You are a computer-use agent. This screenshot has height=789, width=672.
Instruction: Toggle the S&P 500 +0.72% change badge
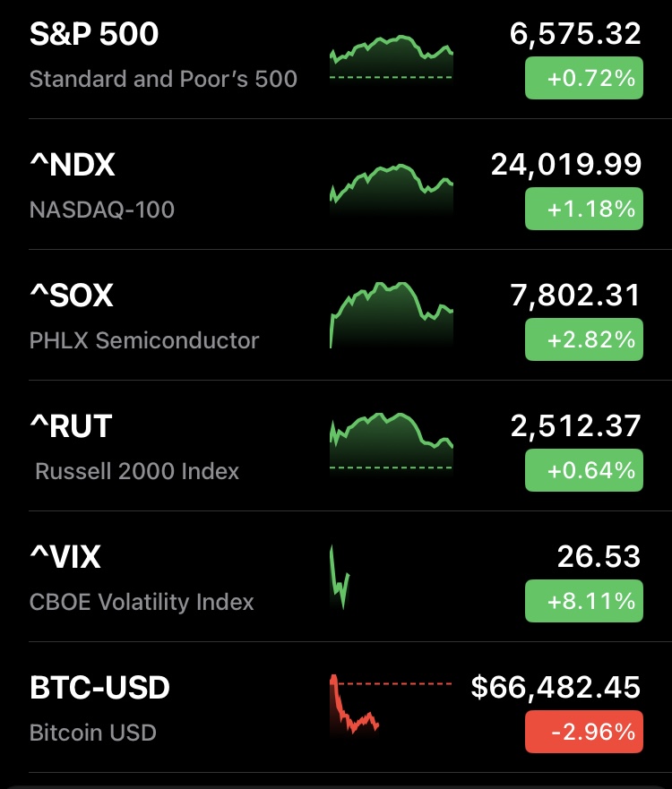pyautogui.click(x=583, y=79)
